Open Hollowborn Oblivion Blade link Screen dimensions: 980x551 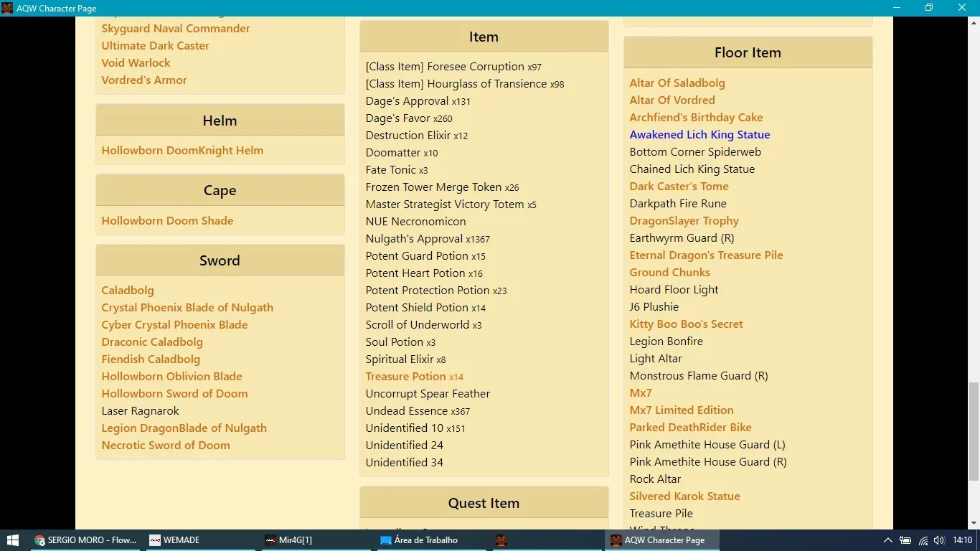point(171,377)
